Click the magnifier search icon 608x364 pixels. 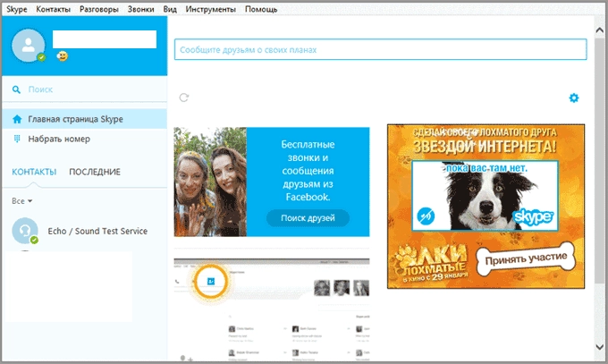tap(16, 89)
